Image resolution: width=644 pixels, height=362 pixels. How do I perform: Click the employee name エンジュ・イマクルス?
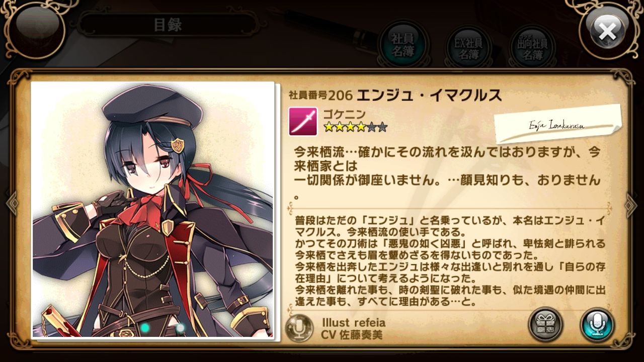tap(429, 95)
